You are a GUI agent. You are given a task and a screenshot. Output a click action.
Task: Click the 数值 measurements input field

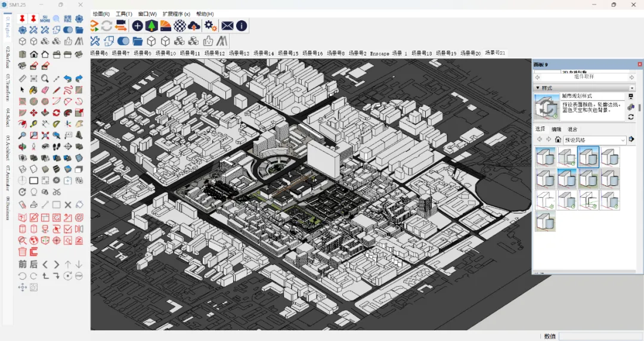click(x=600, y=336)
